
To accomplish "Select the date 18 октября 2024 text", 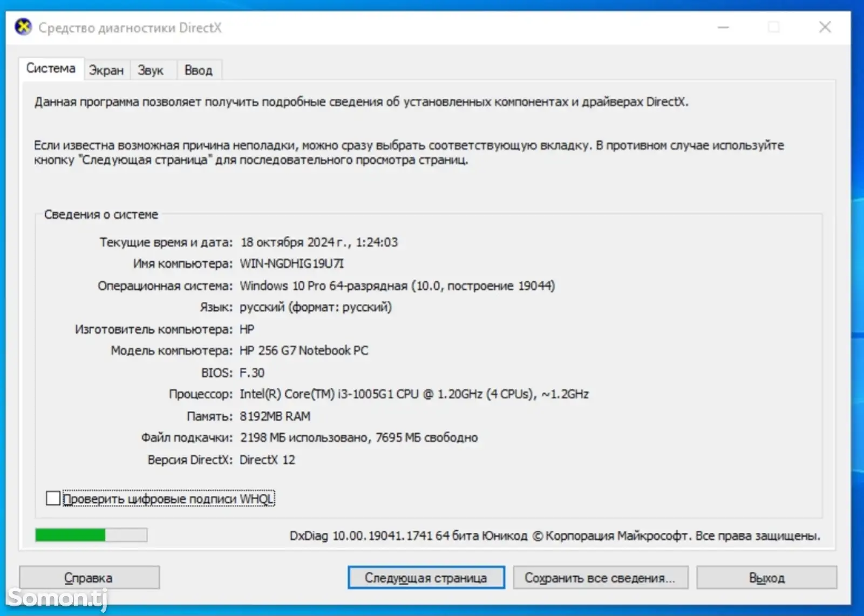I will pos(294,242).
